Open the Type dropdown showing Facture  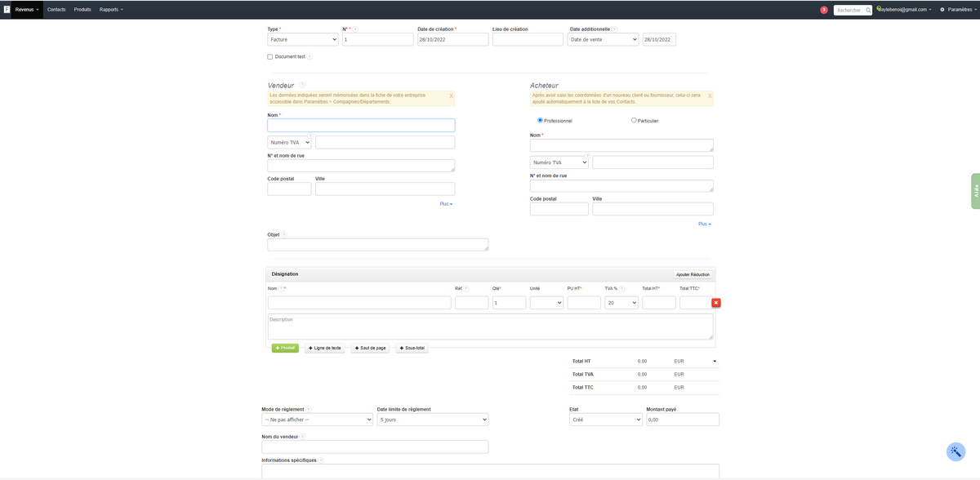point(303,39)
